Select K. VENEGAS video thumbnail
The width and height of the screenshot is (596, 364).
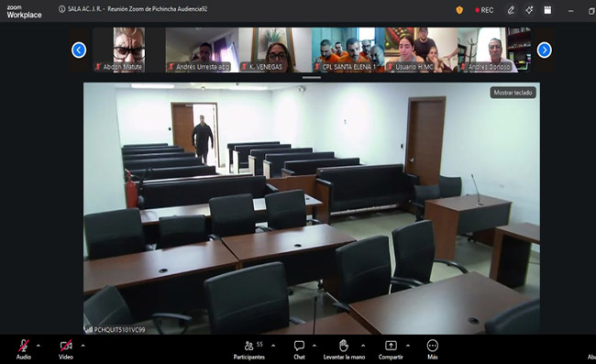tap(275, 50)
